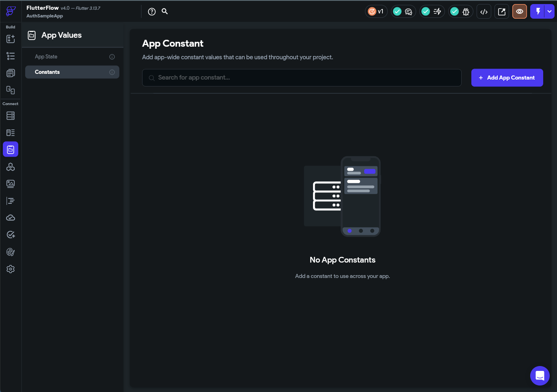Open the API Calls icon
Image resolution: width=557 pixels, height=392 pixels.
pos(11,167)
